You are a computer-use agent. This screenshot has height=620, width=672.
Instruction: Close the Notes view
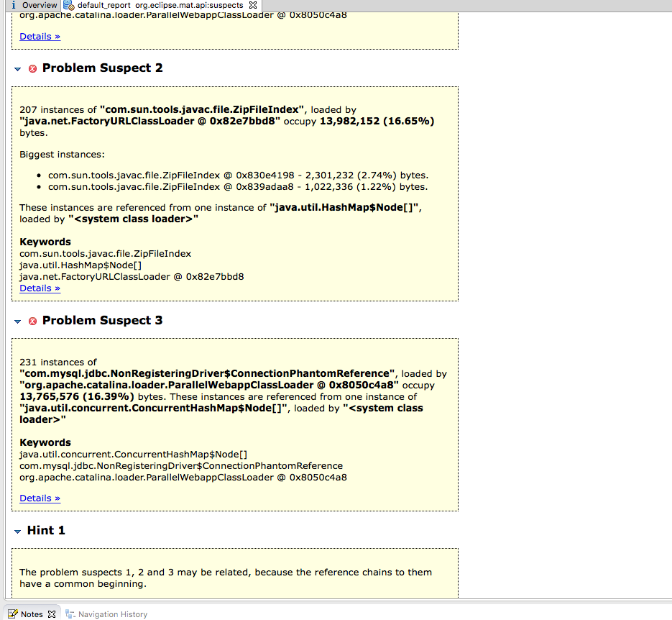(52, 614)
